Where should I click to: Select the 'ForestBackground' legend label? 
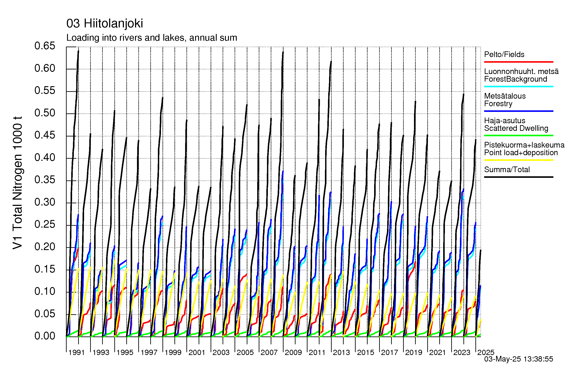coord(515,79)
